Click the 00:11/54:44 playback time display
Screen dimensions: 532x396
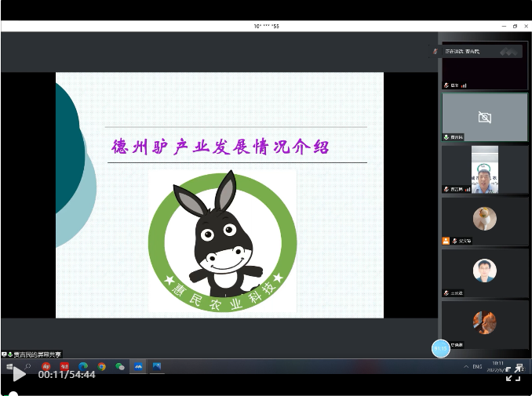tap(67, 374)
